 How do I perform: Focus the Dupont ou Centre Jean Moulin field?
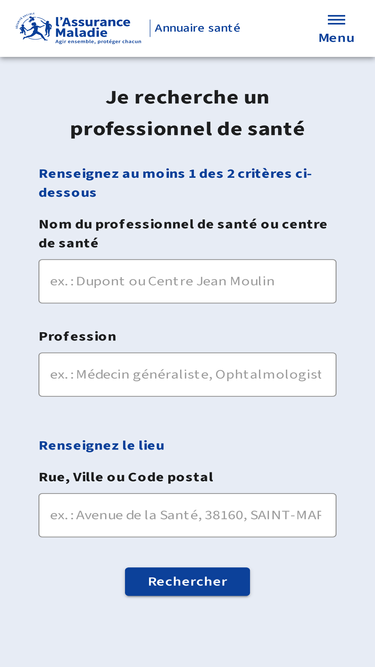[188, 281]
